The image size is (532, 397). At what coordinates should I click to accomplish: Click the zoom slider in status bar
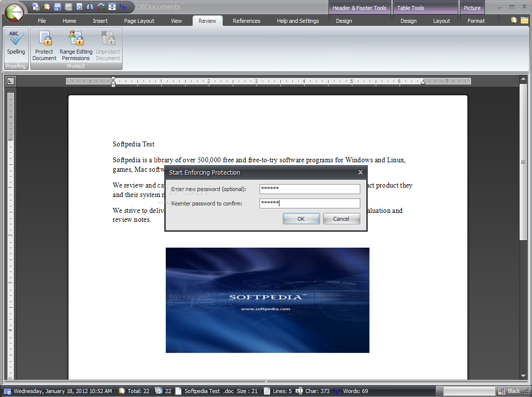point(469,391)
